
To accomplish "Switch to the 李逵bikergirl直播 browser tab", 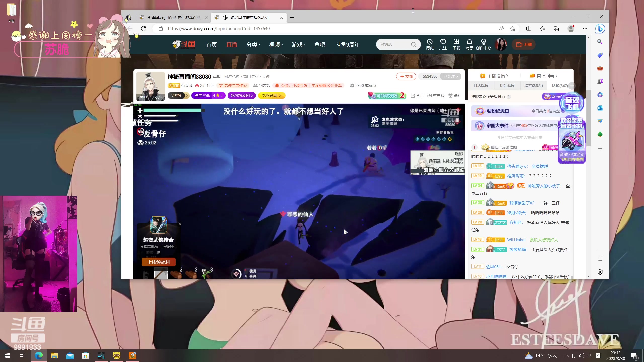I will (x=174, y=18).
